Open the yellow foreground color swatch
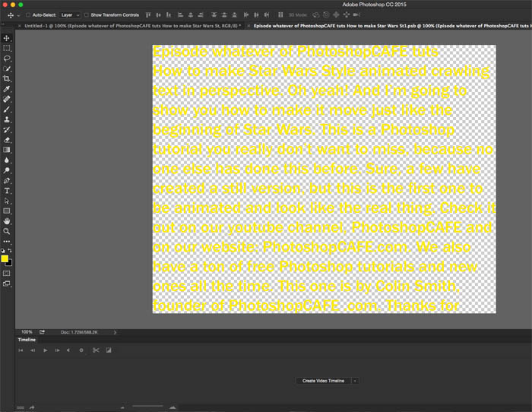532x412 pixels. (5, 258)
